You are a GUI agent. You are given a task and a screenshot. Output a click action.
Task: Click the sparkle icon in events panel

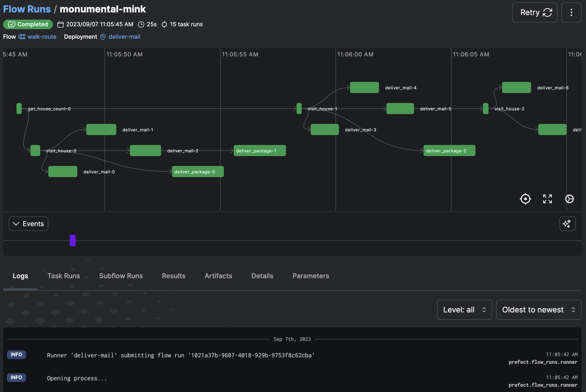(567, 223)
